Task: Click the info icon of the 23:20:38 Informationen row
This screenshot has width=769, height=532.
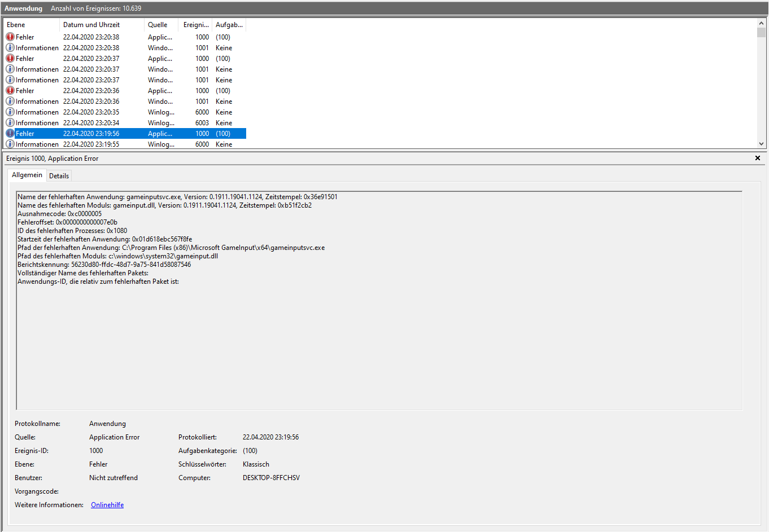Action: point(10,47)
